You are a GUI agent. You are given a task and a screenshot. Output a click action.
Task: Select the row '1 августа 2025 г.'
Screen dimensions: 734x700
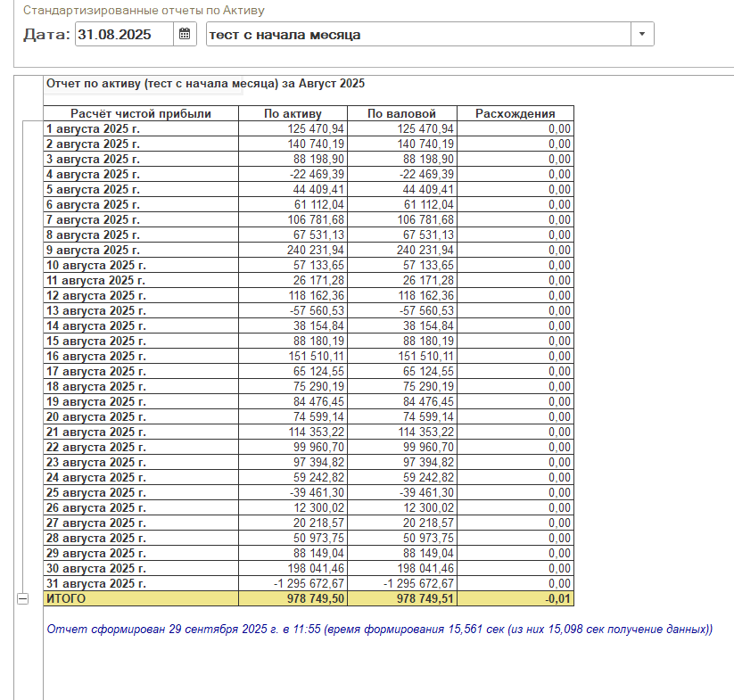pos(309,128)
